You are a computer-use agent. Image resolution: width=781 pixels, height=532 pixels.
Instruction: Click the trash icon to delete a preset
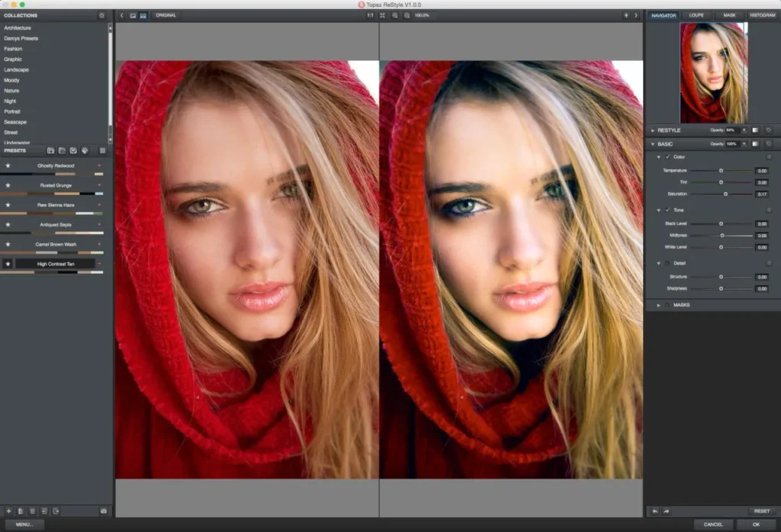click(31, 511)
